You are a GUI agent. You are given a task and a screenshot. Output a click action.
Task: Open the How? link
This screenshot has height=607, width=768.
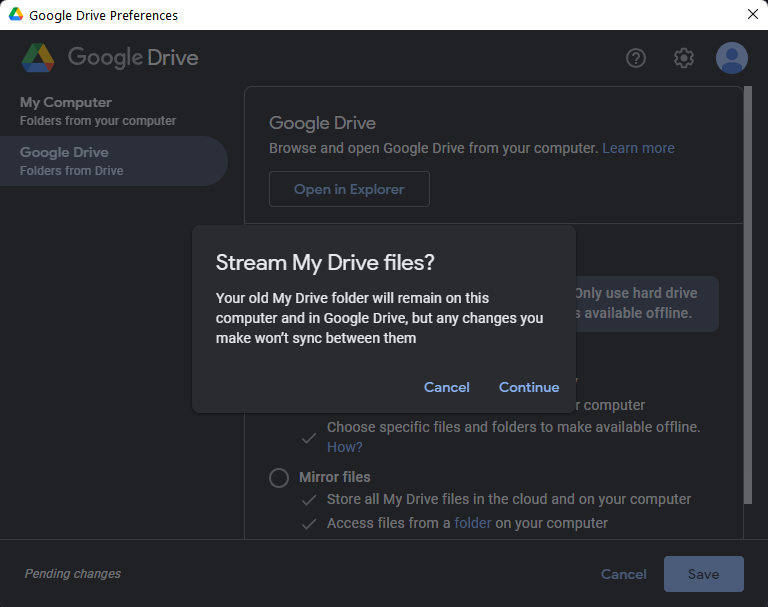(345, 447)
